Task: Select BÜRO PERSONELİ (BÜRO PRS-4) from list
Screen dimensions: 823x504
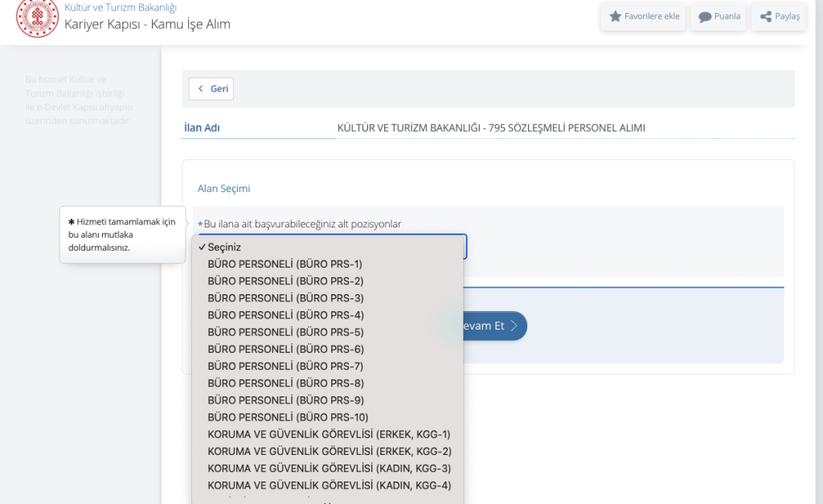Action: pos(285,315)
